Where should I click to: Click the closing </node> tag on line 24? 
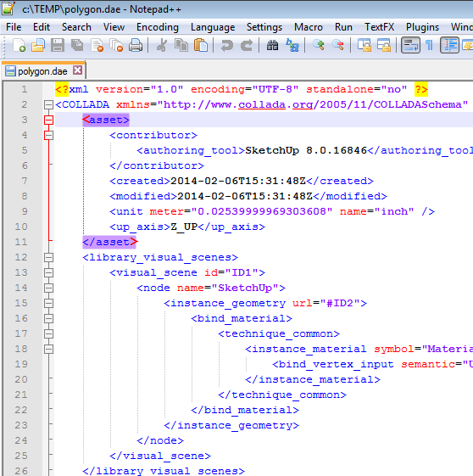tap(160, 440)
